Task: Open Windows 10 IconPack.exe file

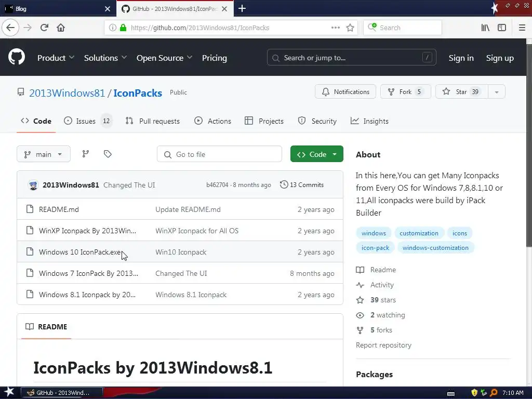Action: pos(80,252)
